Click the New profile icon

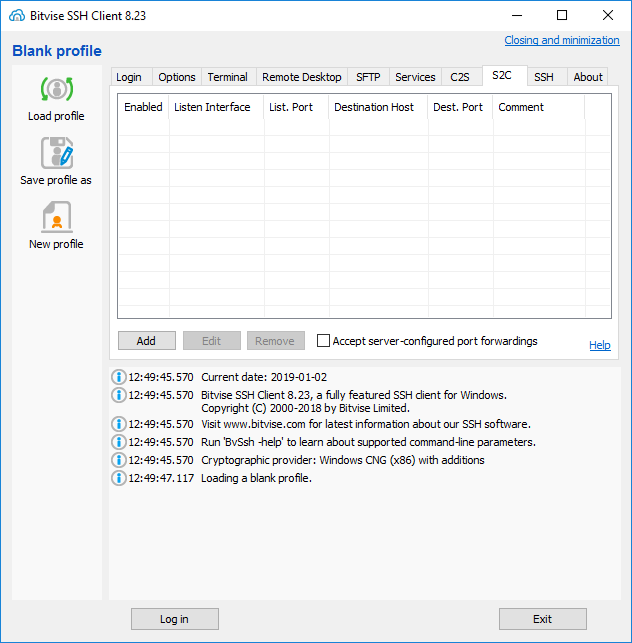pos(57,217)
